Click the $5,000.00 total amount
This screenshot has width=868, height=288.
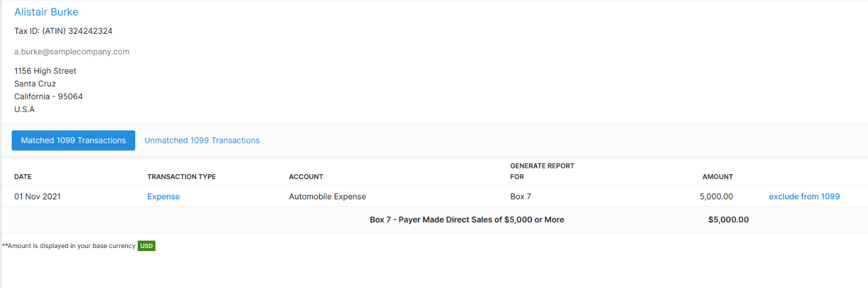(728, 220)
